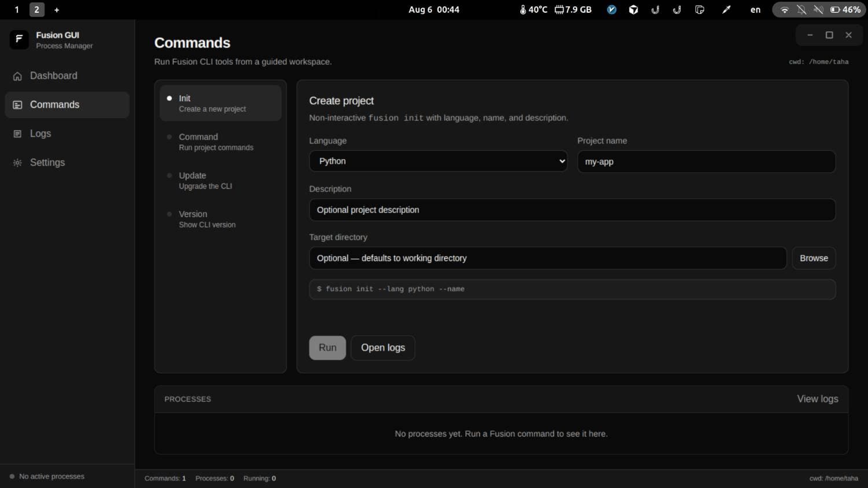Screen dimensions: 868x488
Task: Click the 'No active processes' status text
Action: click(x=52, y=476)
